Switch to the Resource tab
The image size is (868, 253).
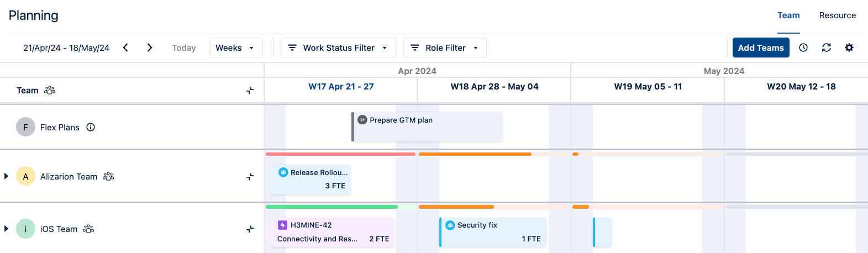coord(837,15)
